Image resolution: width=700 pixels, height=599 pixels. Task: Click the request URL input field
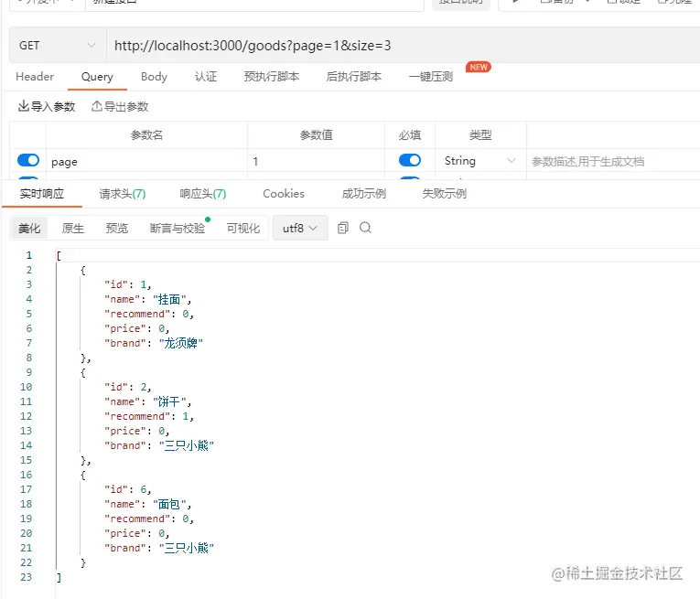404,46
